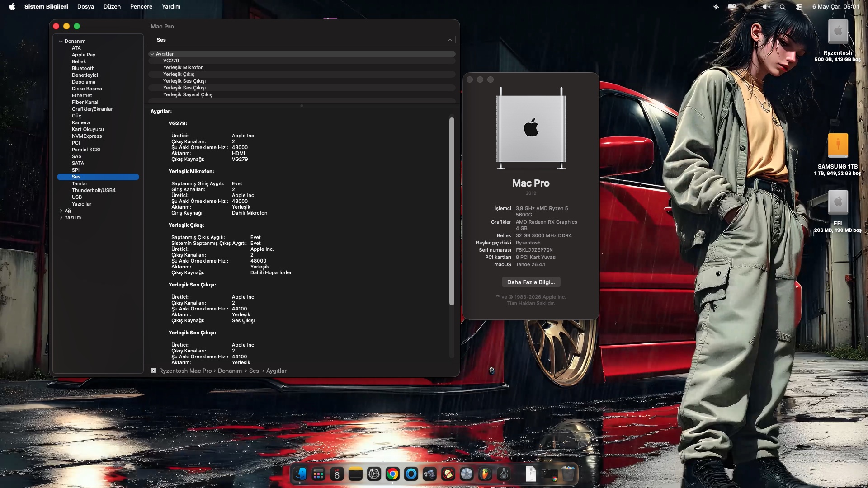Expand the Ağ tree section

click(x=61, y=211)
